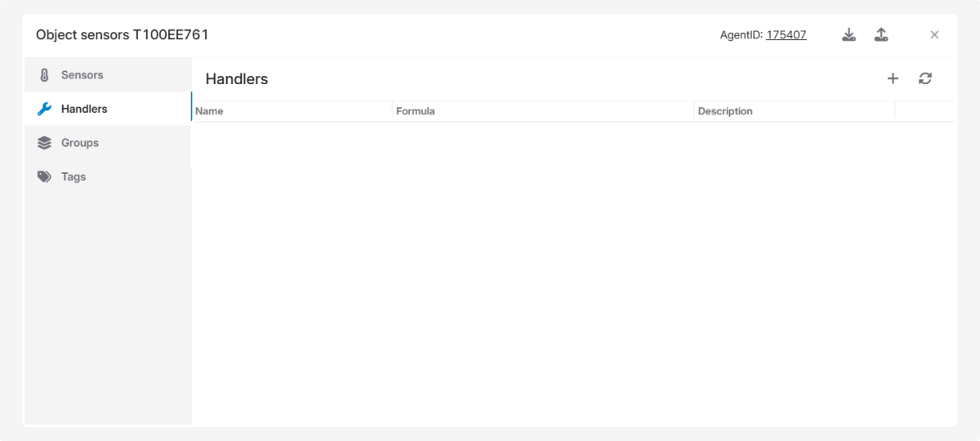The image size is (980, 441).
Task: Click the wrench icon beside Handlers
Action: coord(44,109)
